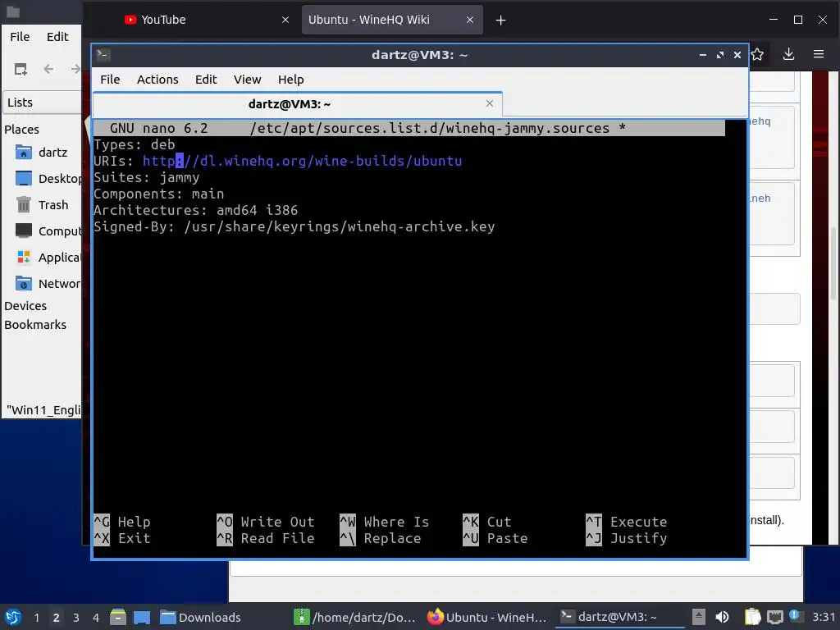
Task: Go back in the file manager toolbar
Action: click(48, 69)
